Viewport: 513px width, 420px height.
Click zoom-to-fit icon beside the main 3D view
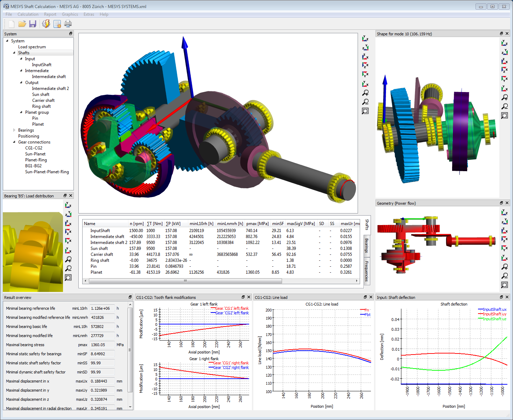click(365, 111)
